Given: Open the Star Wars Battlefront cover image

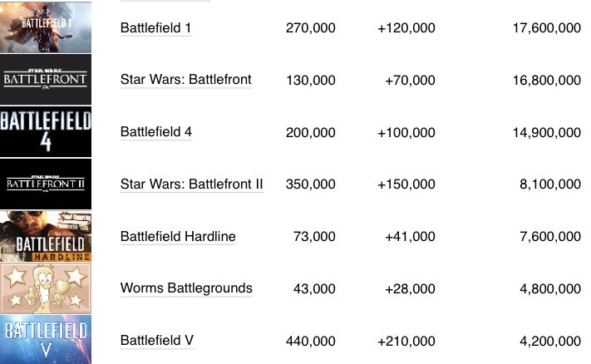Looking at the screenshot, I should click(46, 80).
